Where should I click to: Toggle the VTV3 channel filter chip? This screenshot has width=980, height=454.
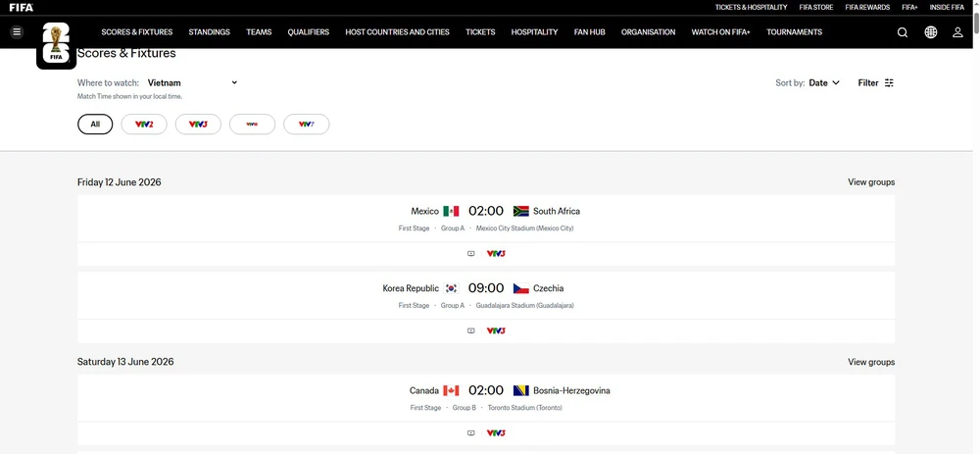[198, 125]
